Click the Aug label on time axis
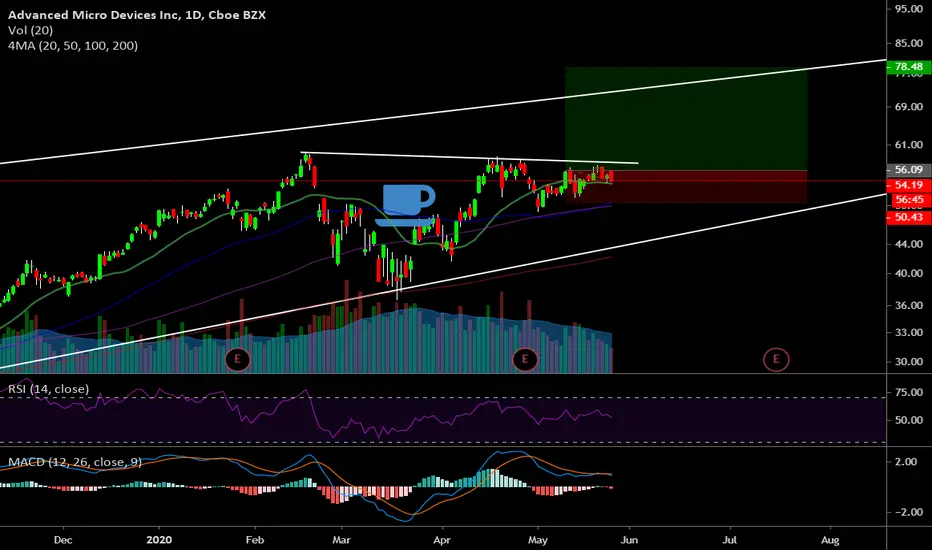Viewport: 932px width, 550px height. (x=830, y=540)
